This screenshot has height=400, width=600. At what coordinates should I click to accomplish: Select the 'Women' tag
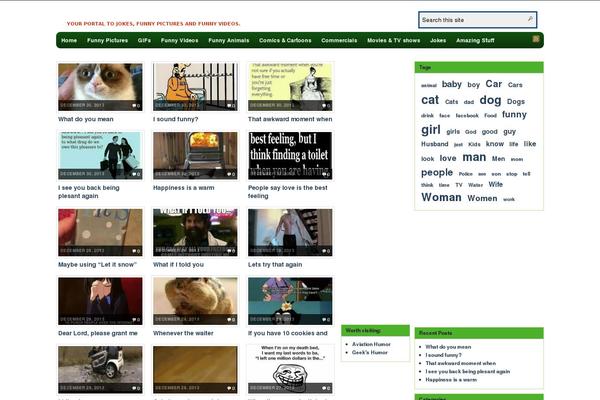(x=482, y=198)
